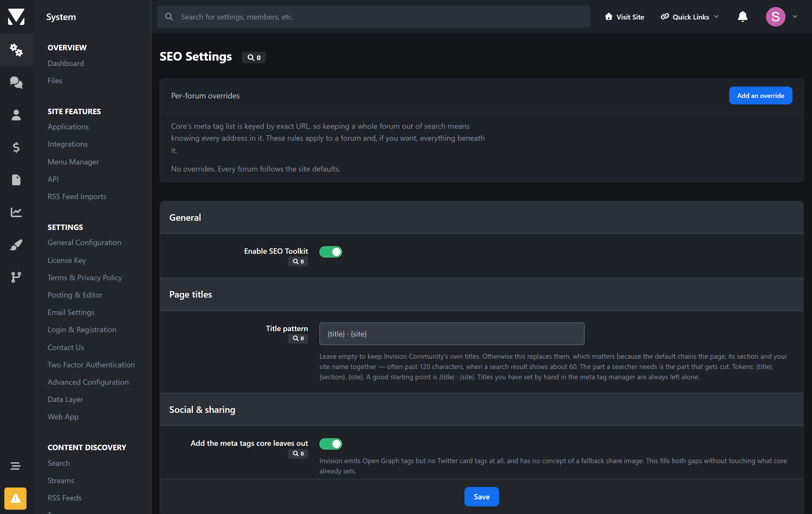Click the SITE FEATURES section heading

click(x=74, y=111)
